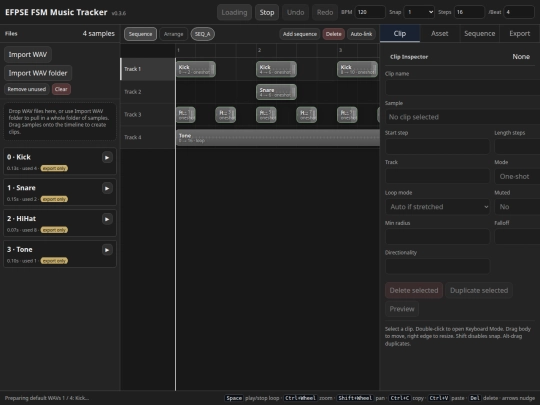The height and width of the screenshot is (405, 540).
Task: Click Remove unused button
Action: point(27,89)
